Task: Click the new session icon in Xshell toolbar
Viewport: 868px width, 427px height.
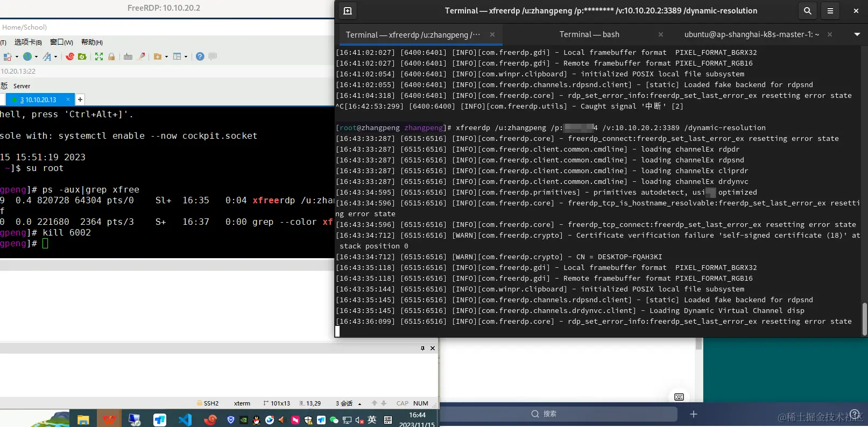Action: (x=8, y=56)
